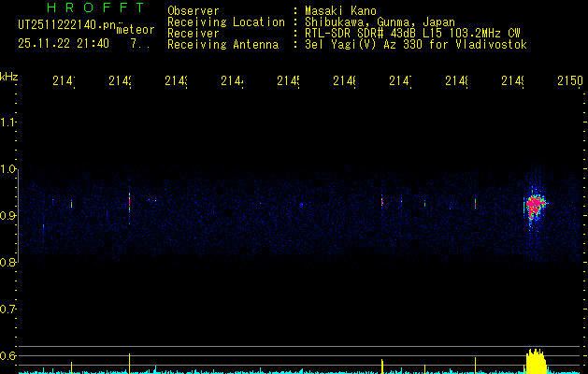This screenshot has width=588, height=374.
Task: Click the Receiving Antenna label
Action: point(223,45)
